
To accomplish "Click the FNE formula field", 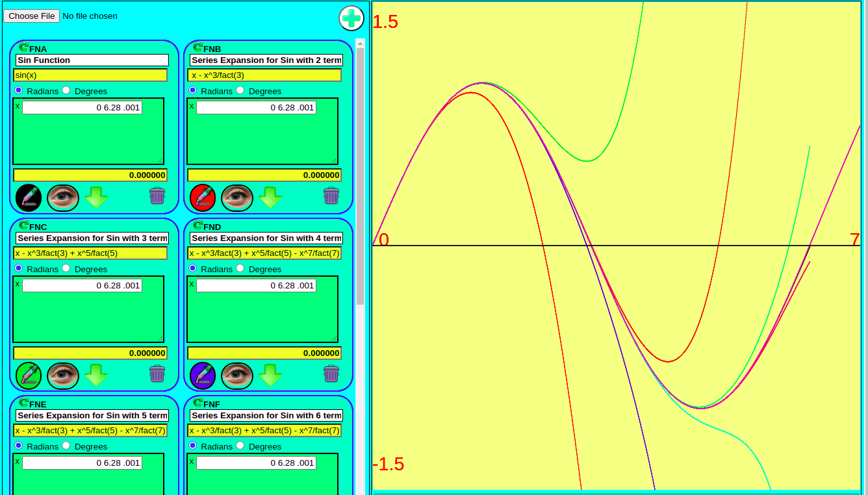I will pyautogui.click(x=90, y=430).
